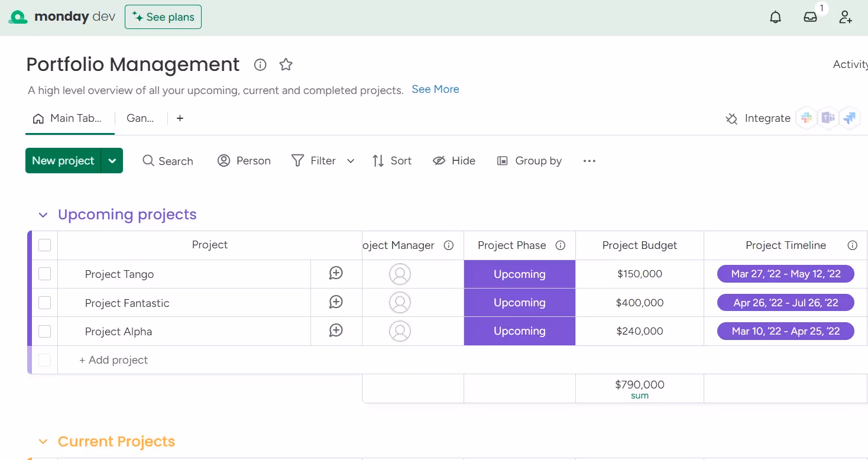868x460 pixels.
Task: Select all projects via header checkbox
Action: click(44, 245)
